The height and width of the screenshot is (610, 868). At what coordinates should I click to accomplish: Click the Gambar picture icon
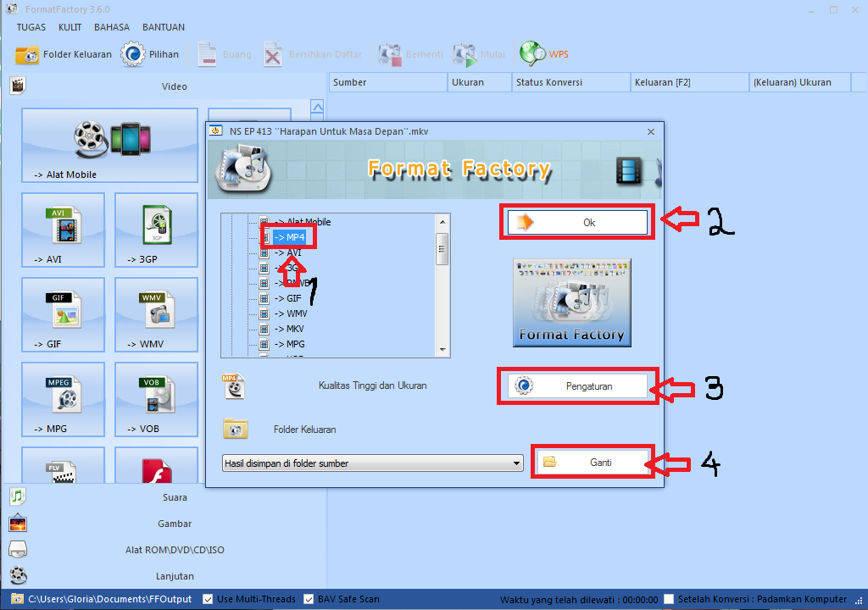pyautogui.click(x=18, y=523)
